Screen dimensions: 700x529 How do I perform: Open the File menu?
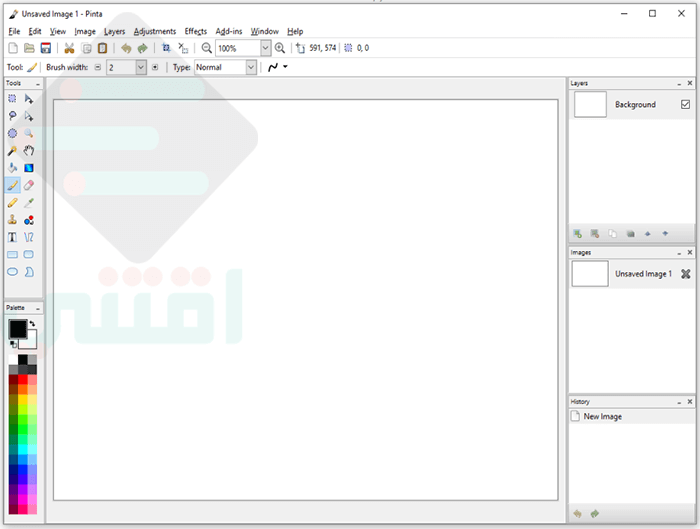point(14,31)
